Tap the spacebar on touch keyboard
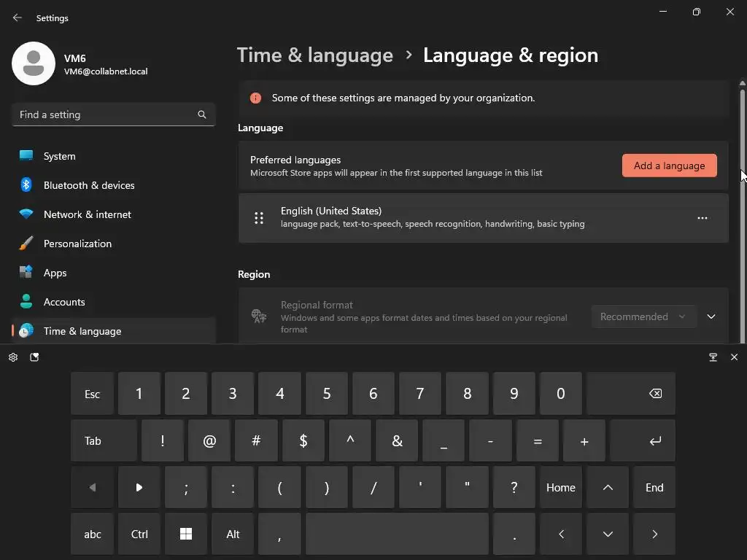This screenshot has width=747, height=560. tap(398, 534)
